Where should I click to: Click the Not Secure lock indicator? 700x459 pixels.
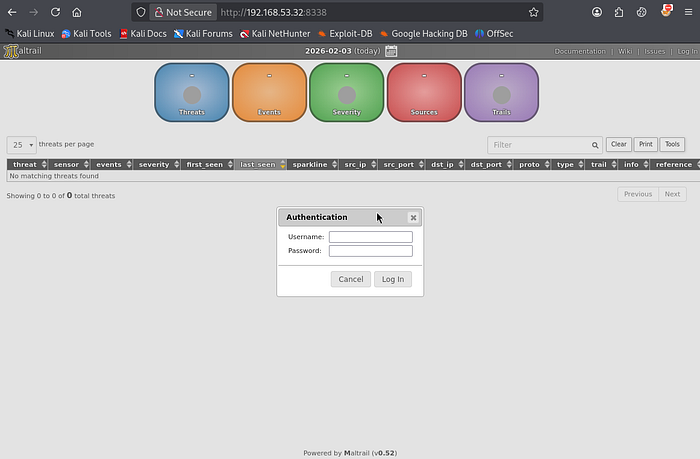tap(183, 12)
